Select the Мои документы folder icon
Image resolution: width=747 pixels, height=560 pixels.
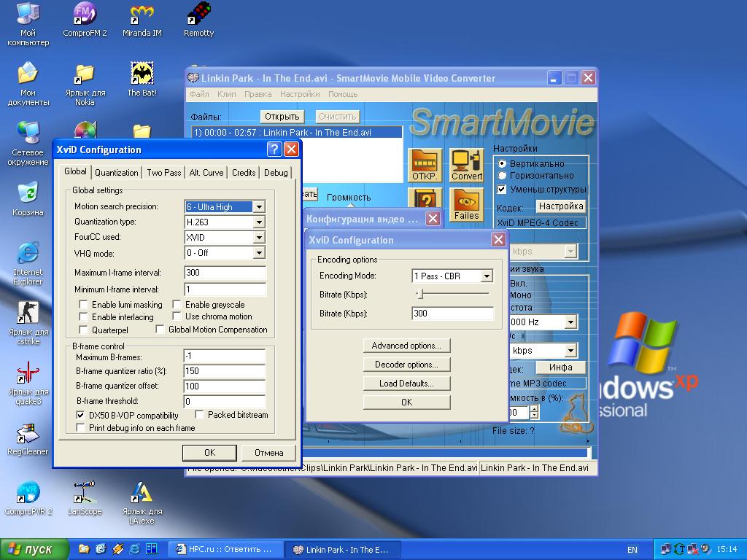[x=28, y=83]
